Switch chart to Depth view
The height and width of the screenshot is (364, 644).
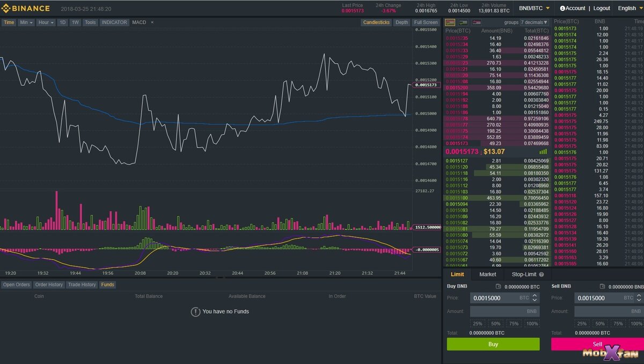401,23
